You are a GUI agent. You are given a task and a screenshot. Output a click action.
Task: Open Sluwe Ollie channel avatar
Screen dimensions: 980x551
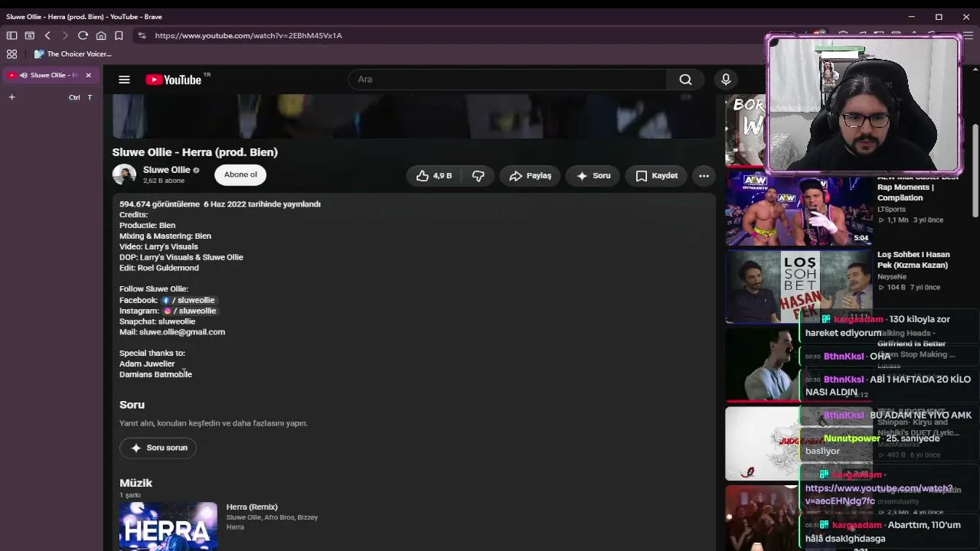pos(124,174)
